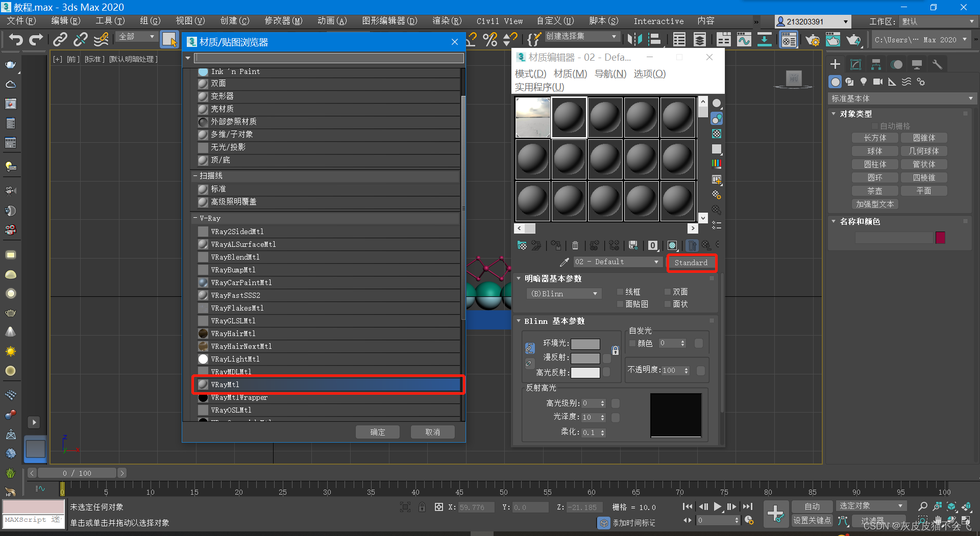Screen dimensions: 980x536
Task: Click the Mirror tool icon
Action: 634,39
